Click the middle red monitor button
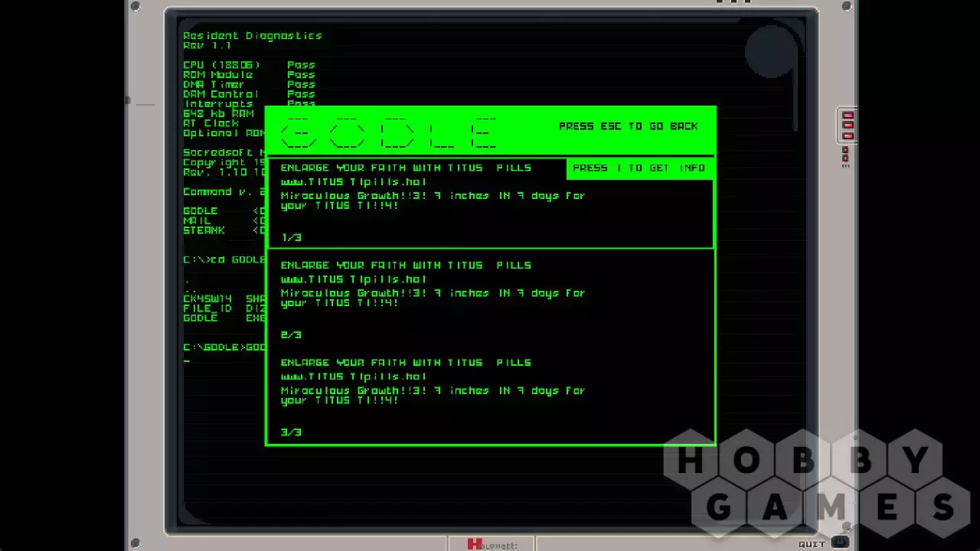Screen dimensions: 980x551 point(848,126)
